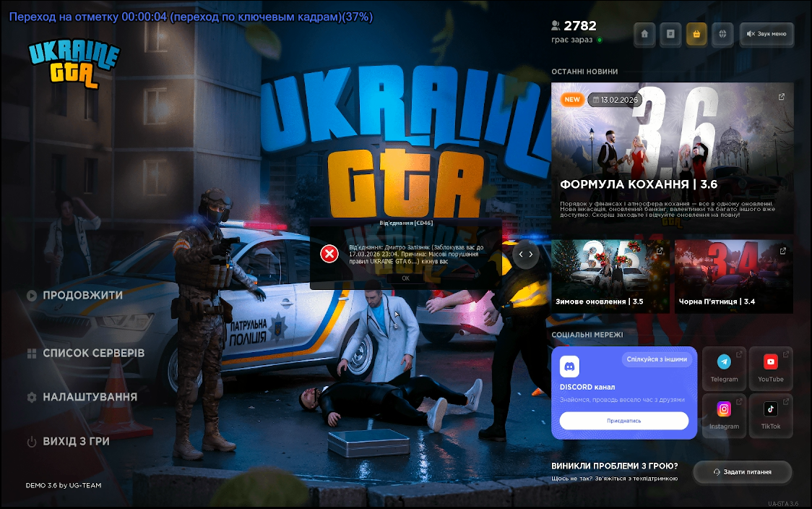
Task: Click the грає зараз status label
Action: (571, 40)
